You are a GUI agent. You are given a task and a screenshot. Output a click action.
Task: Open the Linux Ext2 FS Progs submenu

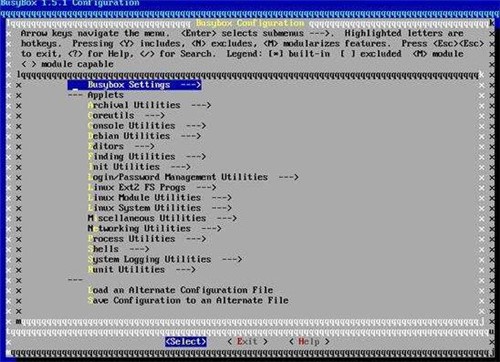point(152,188)
